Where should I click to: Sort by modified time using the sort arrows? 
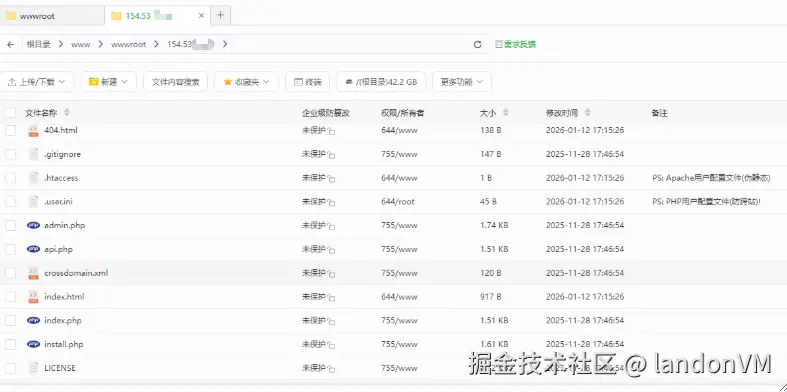(588, 112)
